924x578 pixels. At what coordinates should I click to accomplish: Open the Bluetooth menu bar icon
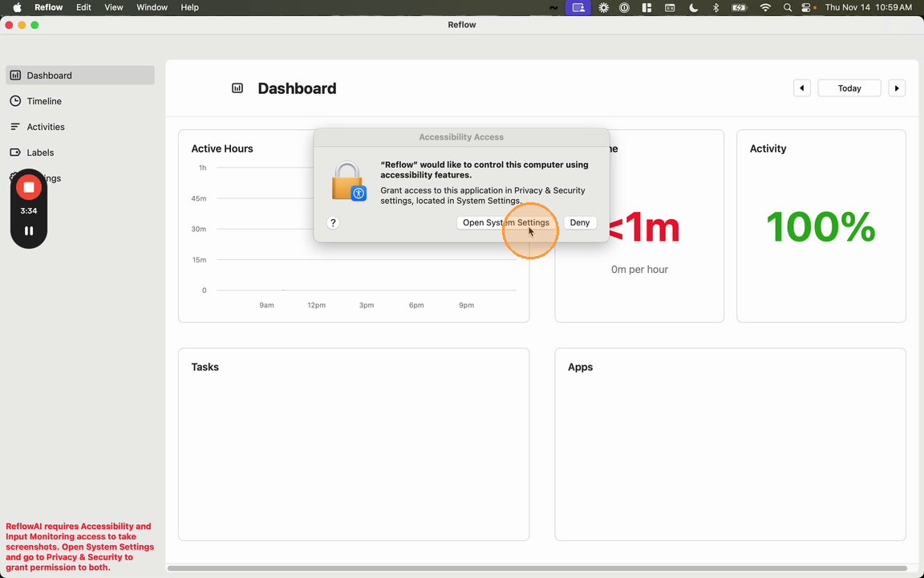(716, 8)
